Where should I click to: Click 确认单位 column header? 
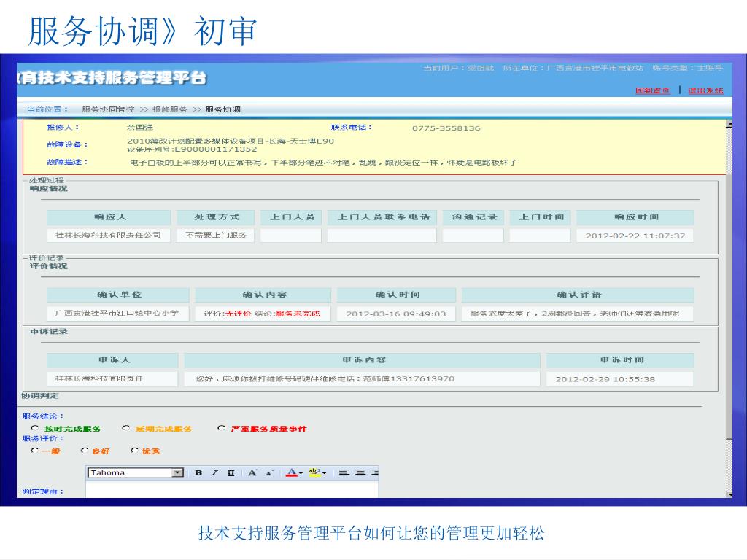pyautogui.click(x=119, y=295)
